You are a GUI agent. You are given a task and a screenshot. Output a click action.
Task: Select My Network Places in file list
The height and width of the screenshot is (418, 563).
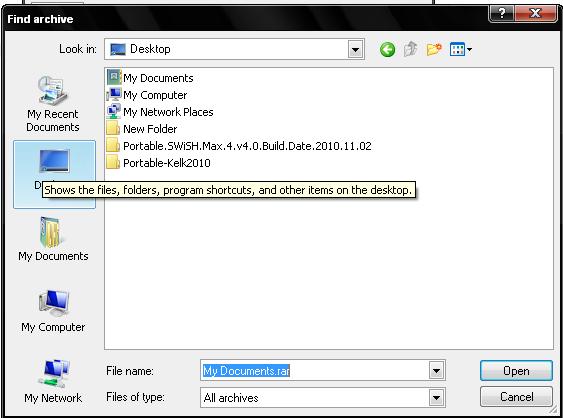(x=160, y=112)
